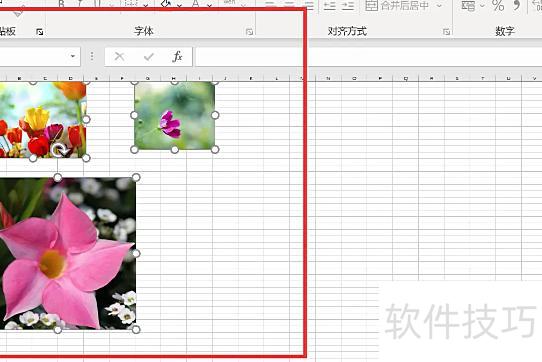Click the Accounting Number Format icon

coord(468,5)
